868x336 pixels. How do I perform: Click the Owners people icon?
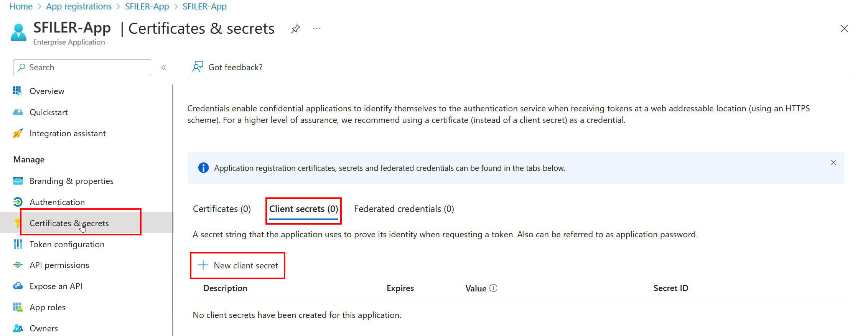point(18,328)
